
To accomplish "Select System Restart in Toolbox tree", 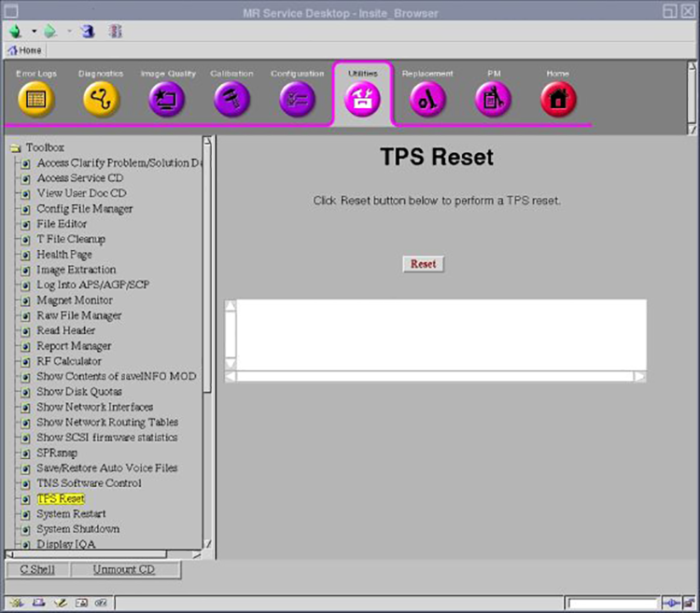I will pos(71,514).
